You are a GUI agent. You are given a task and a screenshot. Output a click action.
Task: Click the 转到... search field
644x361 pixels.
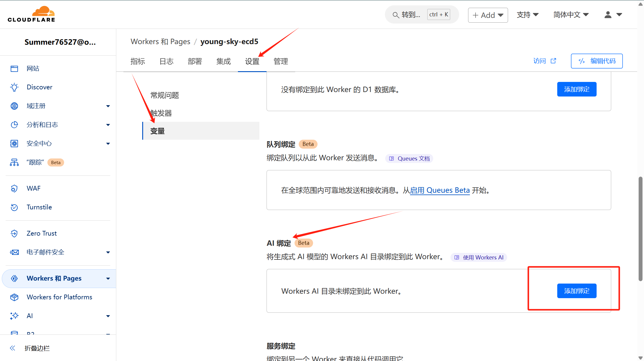point(411,15)
